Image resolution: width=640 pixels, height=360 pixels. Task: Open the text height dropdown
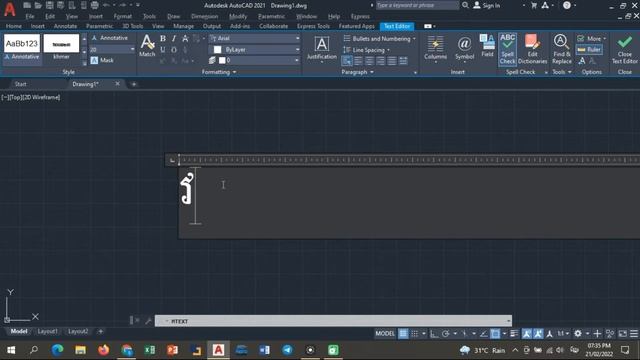pyautogui.click(x=132, y=49)
